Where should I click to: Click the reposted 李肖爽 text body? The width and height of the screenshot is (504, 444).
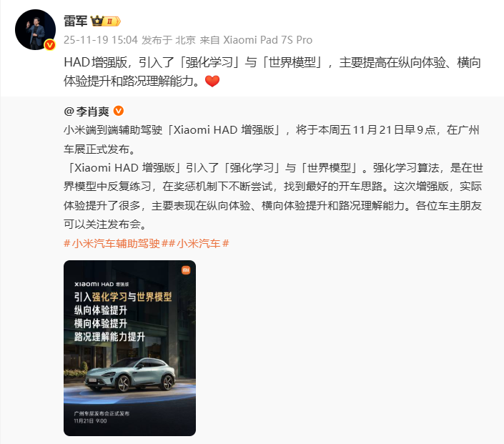pos(273,177)
